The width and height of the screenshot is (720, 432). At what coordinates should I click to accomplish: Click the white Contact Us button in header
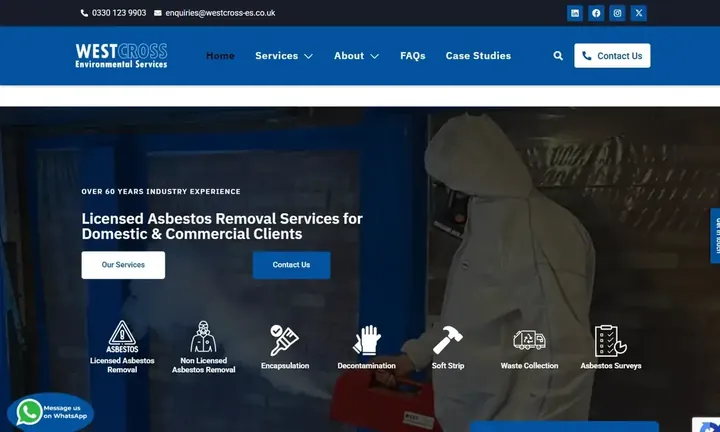pos(612,56)
